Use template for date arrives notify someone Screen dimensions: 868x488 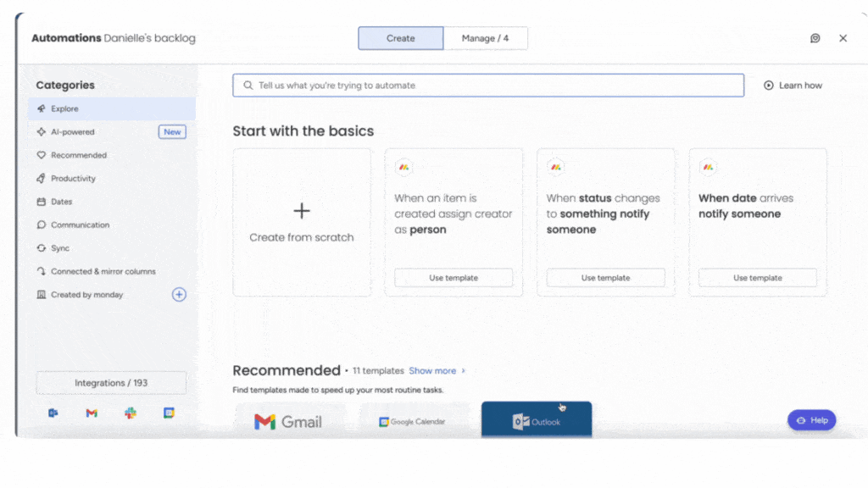[757, 278]
